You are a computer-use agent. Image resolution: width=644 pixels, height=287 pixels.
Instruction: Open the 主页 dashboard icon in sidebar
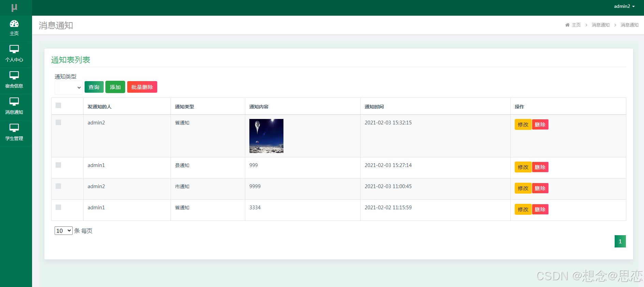[x=14, y=24]
